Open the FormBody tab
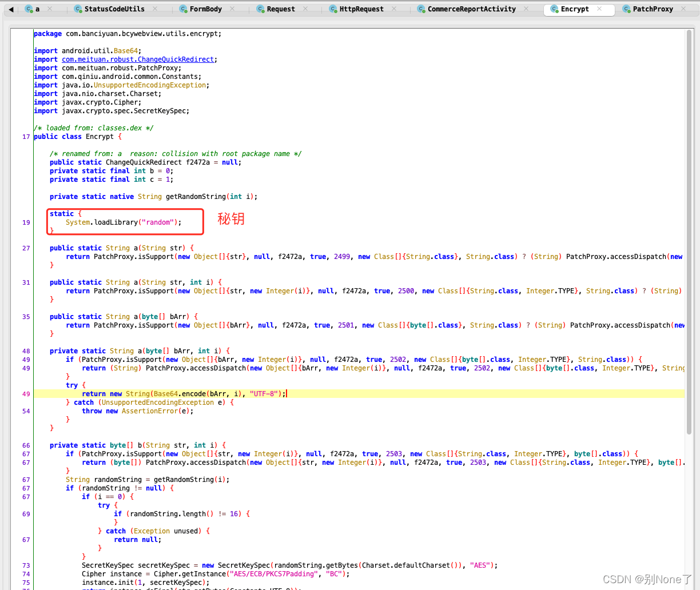700x590 pixels. [206, 9]
